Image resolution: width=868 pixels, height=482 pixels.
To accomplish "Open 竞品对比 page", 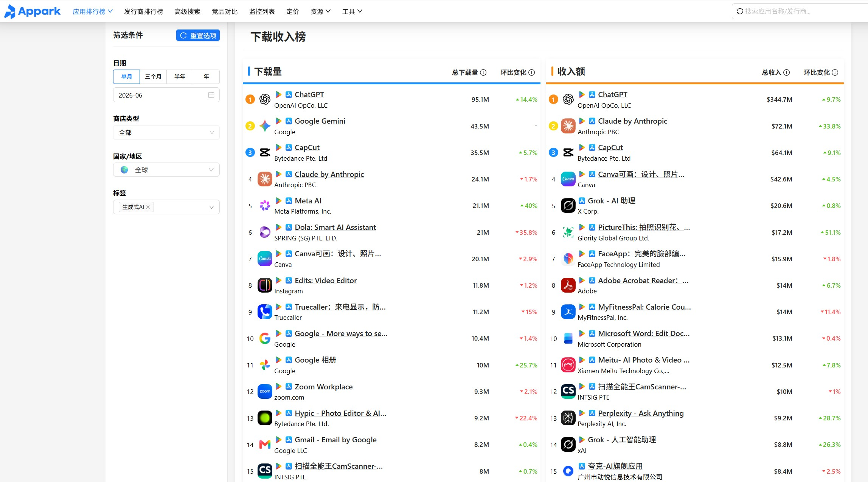I will pyautogui.click(x=225, y=11).
